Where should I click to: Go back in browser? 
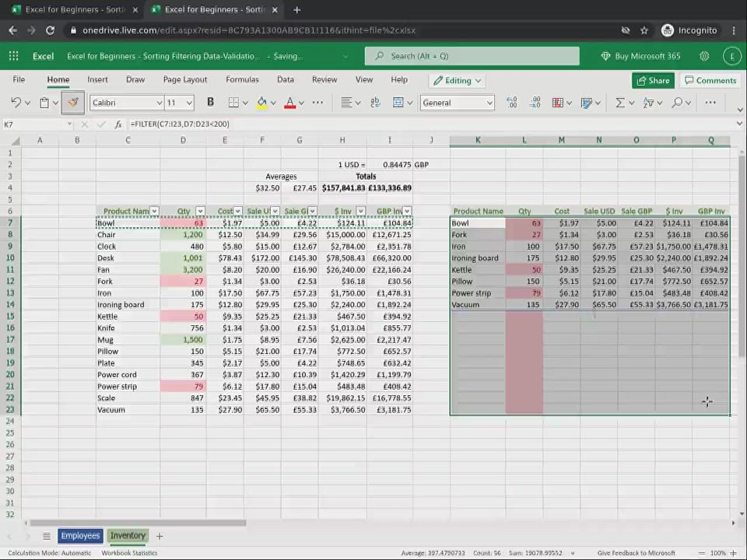click(x=13, y=30)
